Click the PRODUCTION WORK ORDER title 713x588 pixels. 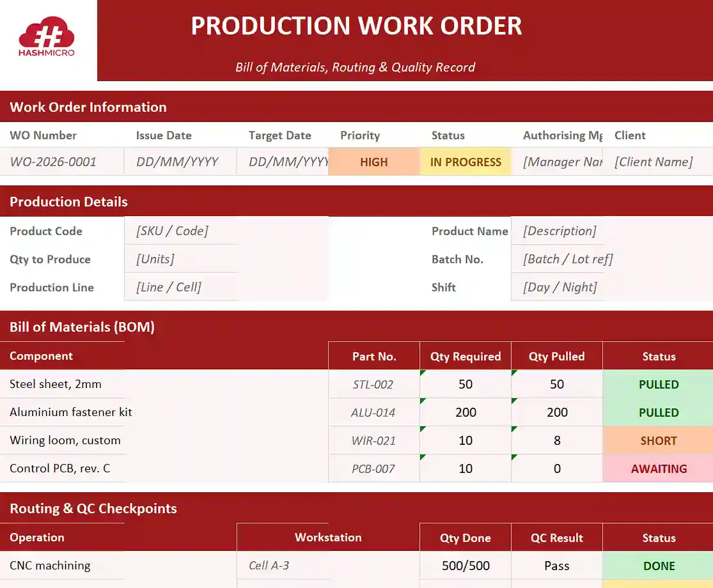coord(356,26)
